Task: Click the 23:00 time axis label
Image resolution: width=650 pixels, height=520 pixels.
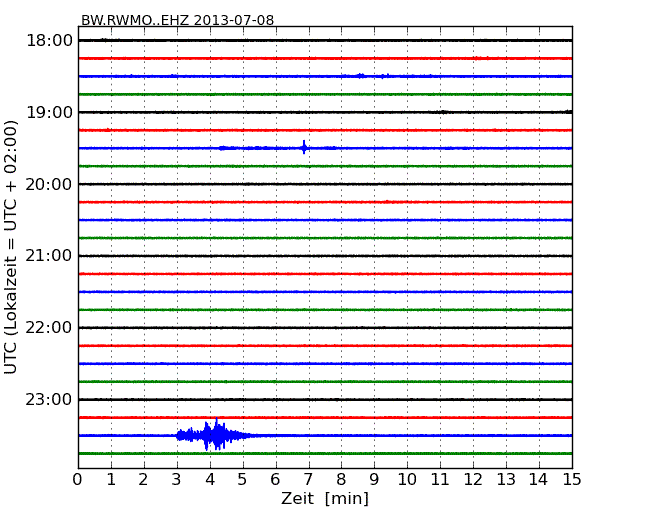Action: pyautogui.click(x=49, y=399)
